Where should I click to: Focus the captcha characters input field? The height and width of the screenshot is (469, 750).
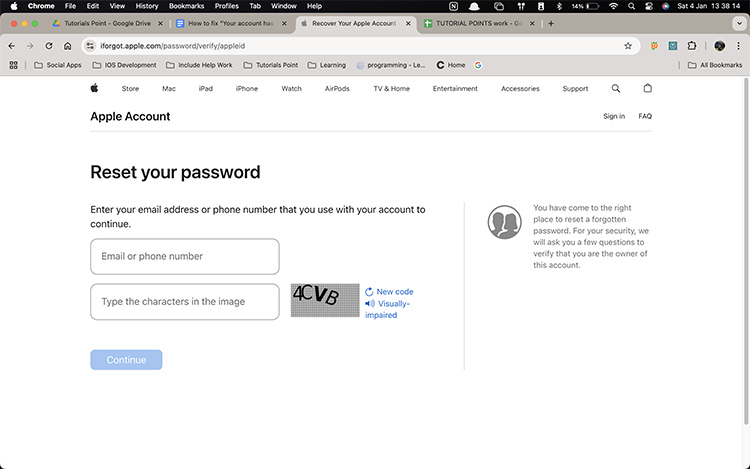[x=185, y=302]
